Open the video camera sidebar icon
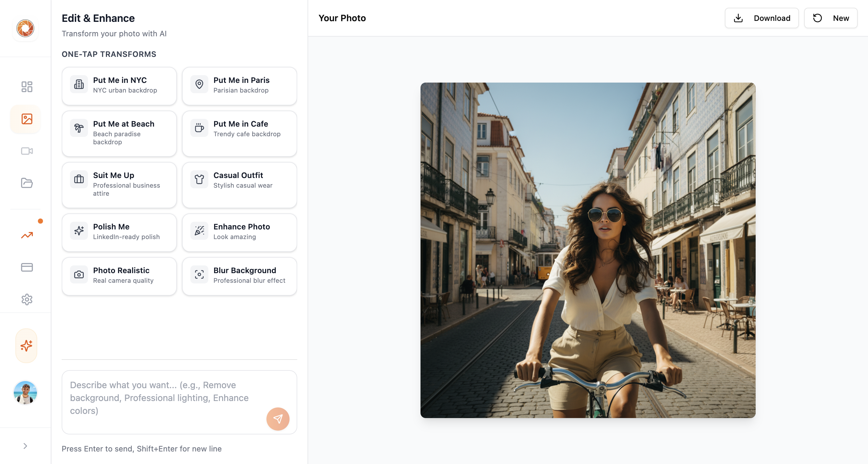The height and width of the screenshot is (464, 868). click(x=27, y=151)
